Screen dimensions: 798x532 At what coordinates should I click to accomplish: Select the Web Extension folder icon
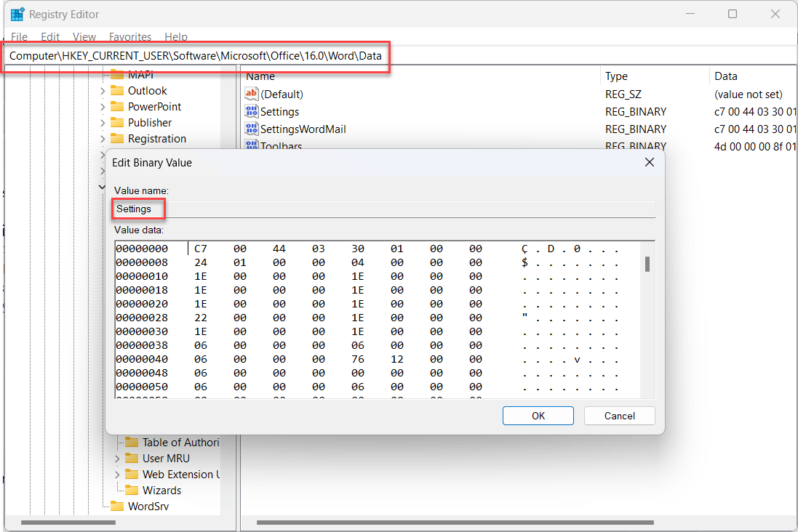[x=132, y=475]
